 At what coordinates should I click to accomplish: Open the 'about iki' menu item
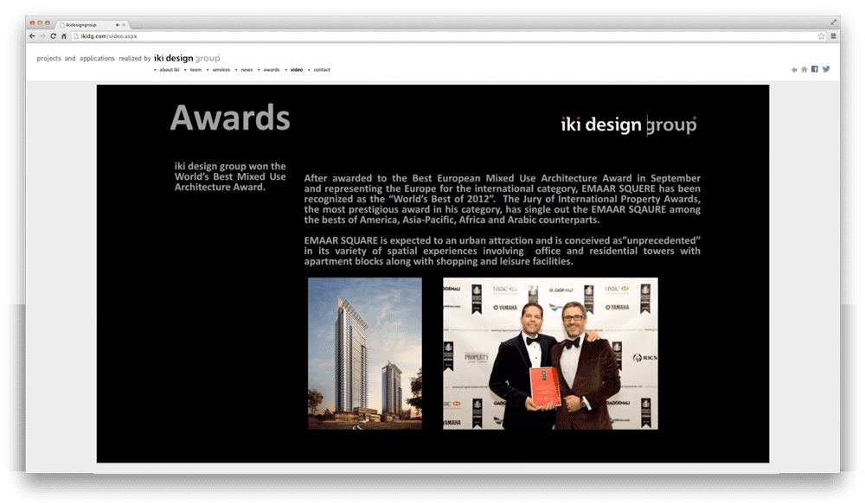click(x=170, y=70)
